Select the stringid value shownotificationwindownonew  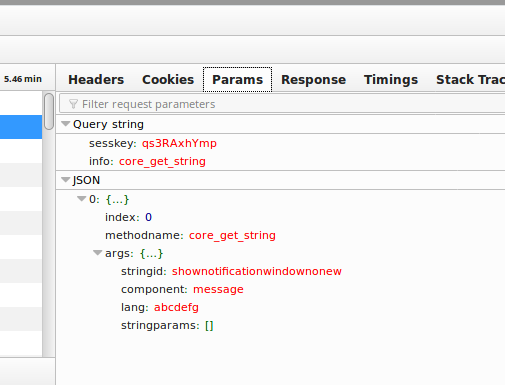[x=257, y=271]
